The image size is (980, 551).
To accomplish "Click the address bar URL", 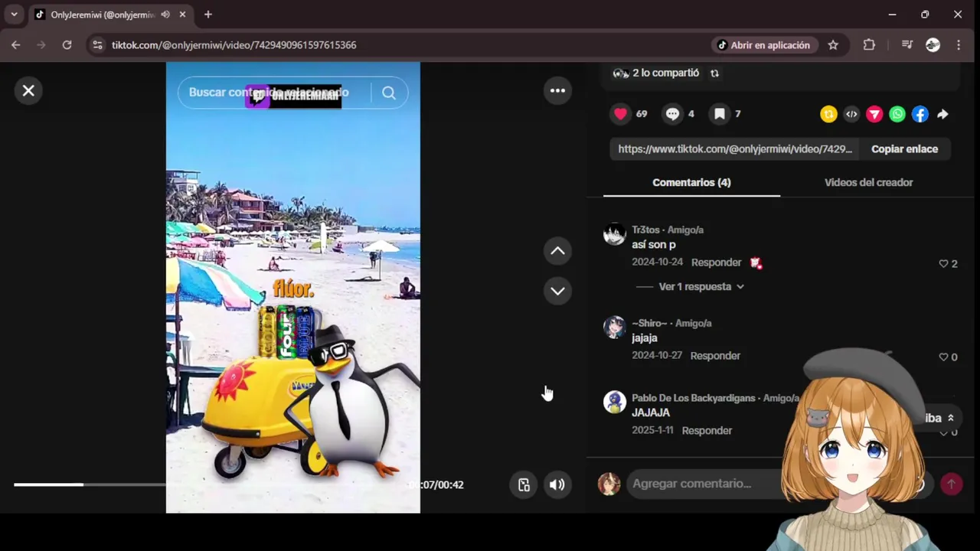I will [234, 45].
